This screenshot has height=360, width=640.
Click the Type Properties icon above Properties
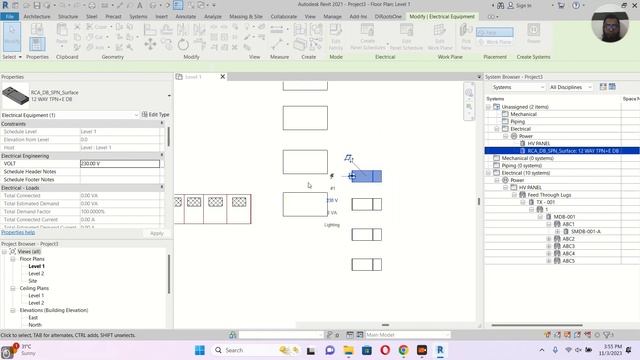[x=37, y=29]
